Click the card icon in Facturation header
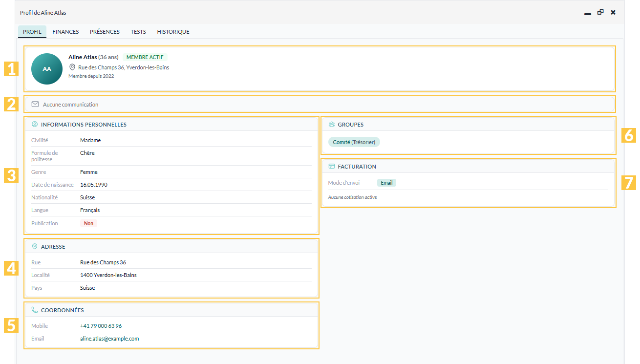 [332, 166]
